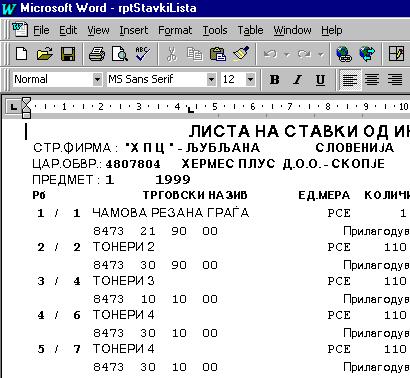The height and width of the screenshot is (378, 410).
Task: Open the Help menu
Action: pos(332,30)
